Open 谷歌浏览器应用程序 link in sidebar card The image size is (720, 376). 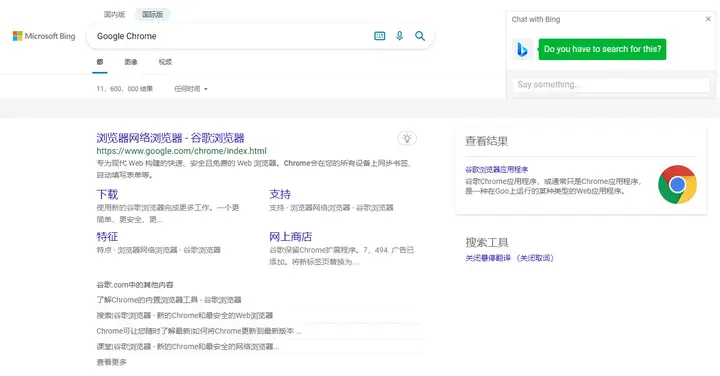coord(496,169)
